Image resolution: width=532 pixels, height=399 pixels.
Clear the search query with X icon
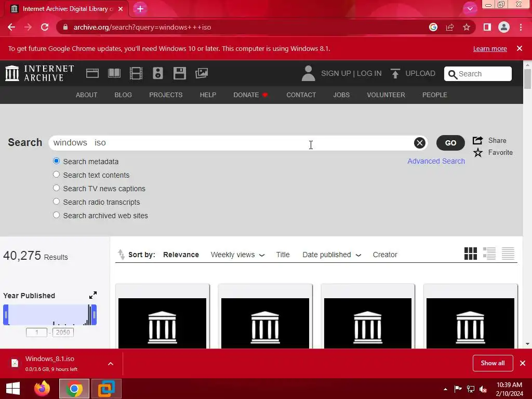(420, 143)
